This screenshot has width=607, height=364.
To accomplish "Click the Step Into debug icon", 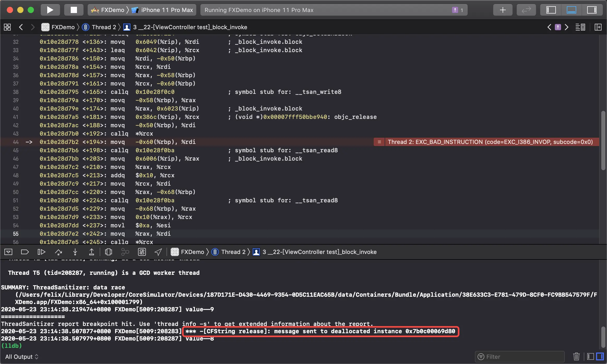I will [x=75, y=252].
